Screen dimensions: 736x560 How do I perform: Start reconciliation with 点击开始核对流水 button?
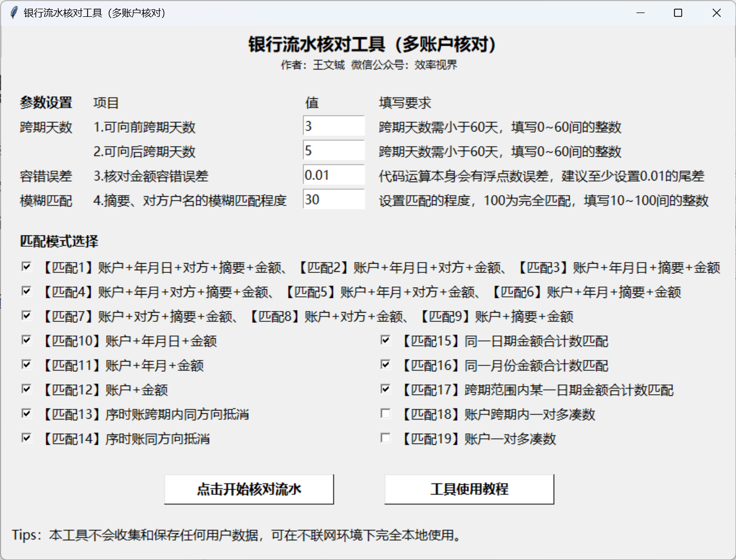[x=249, y=489]
